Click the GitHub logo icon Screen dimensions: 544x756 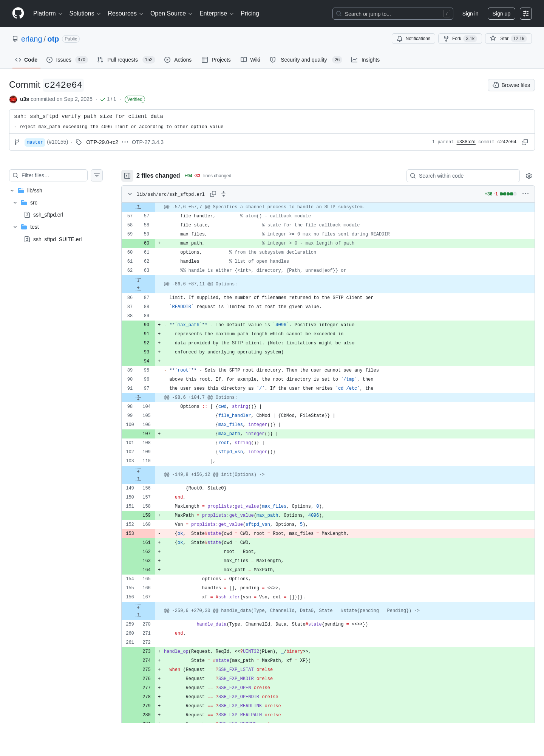click(x=18, y=13)
